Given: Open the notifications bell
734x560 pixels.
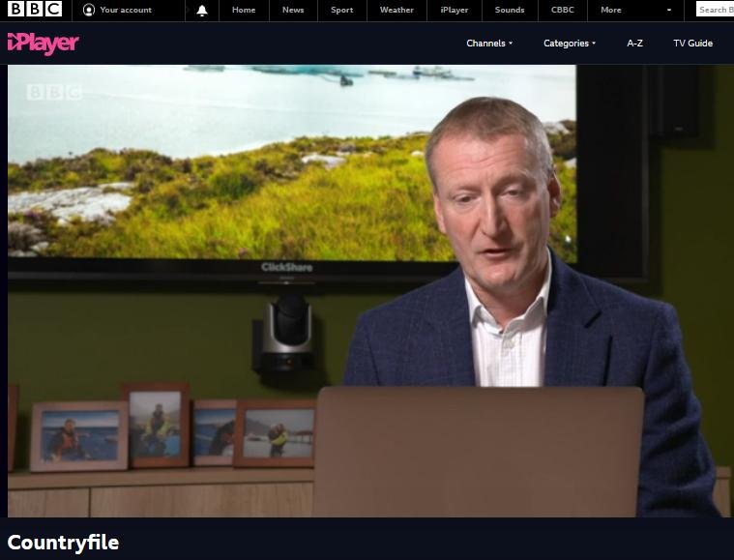Looking at the screenshot, I should 202,11.
